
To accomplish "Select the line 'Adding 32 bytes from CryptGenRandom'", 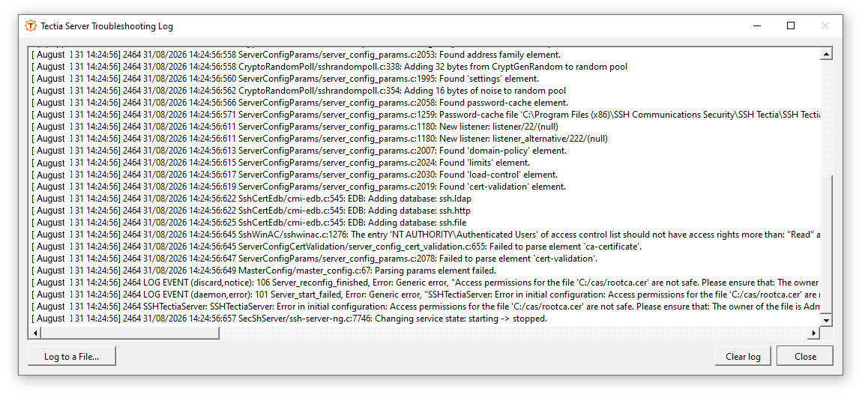I will (329, 67).
